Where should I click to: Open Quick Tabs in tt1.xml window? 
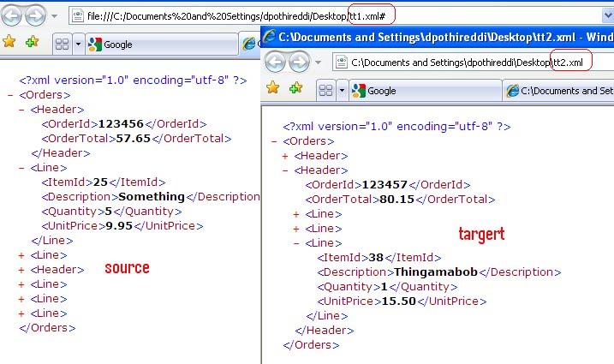[63, 45]
